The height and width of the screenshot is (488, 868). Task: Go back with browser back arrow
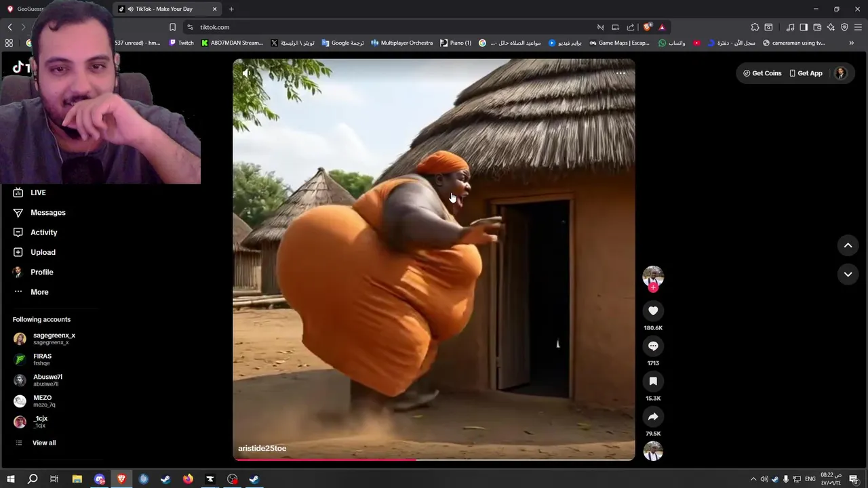tap(9, 27)
